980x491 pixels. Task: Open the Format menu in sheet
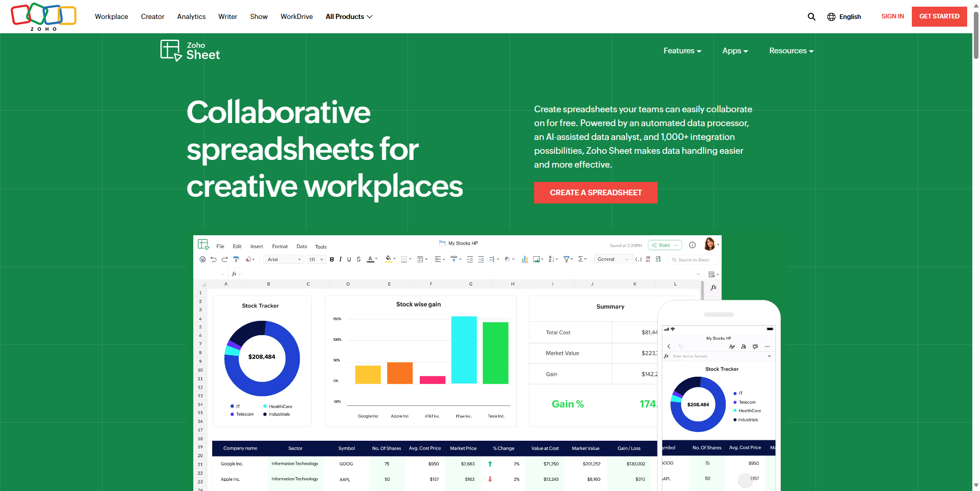pos(280,247)
